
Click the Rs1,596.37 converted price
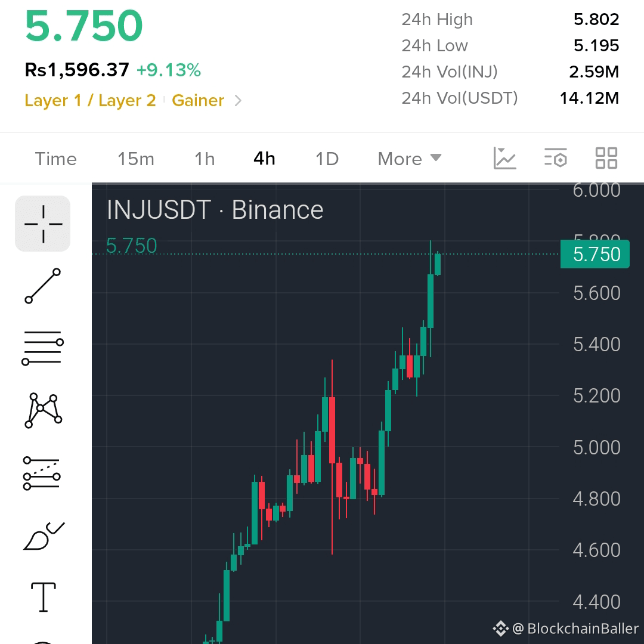[77, 70]
